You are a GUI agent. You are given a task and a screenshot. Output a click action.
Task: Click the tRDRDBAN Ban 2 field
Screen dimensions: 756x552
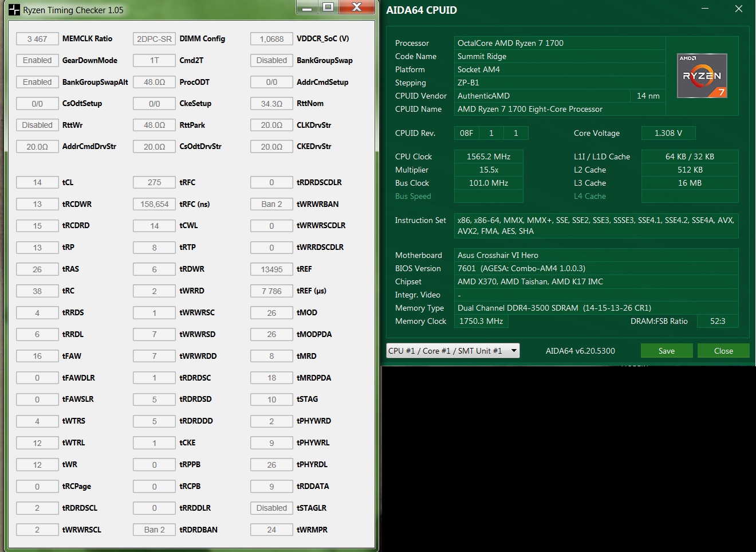coord(154,530)
